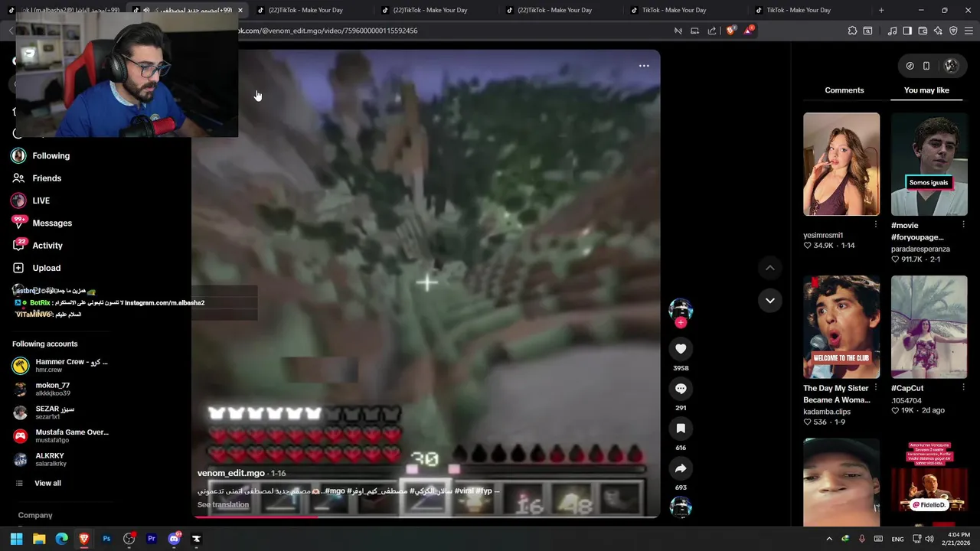Viewport: 980px width, 551px height.
Task: Open options dots for The Day My Sister video
Action: coord(876,388)
